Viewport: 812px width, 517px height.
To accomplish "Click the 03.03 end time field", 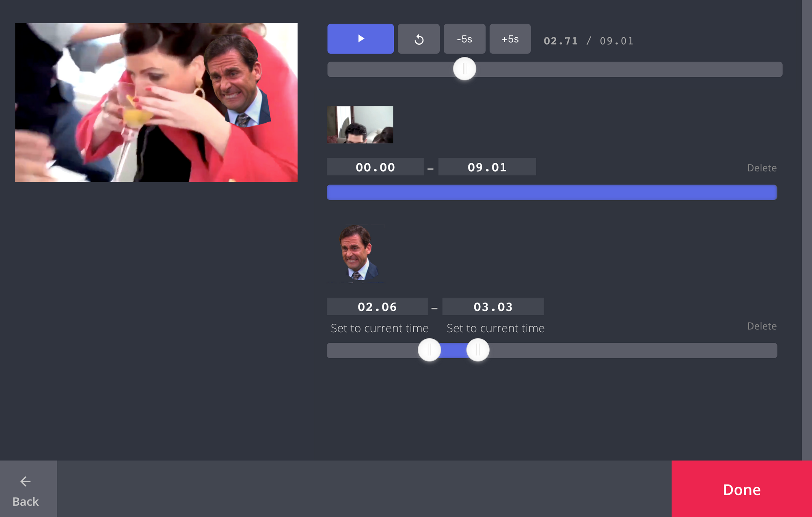I will pos(493,307).
